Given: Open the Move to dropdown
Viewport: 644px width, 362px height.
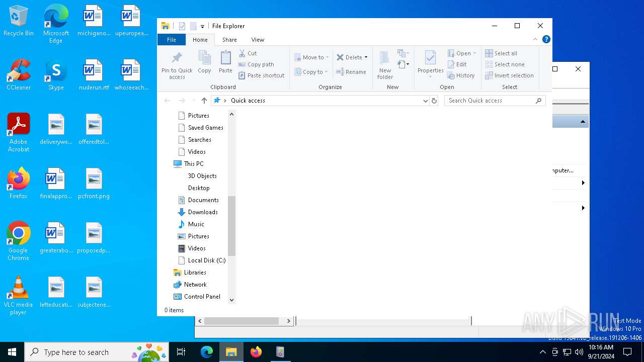Looking at the screenshot, I should click(x=311, y=57).
